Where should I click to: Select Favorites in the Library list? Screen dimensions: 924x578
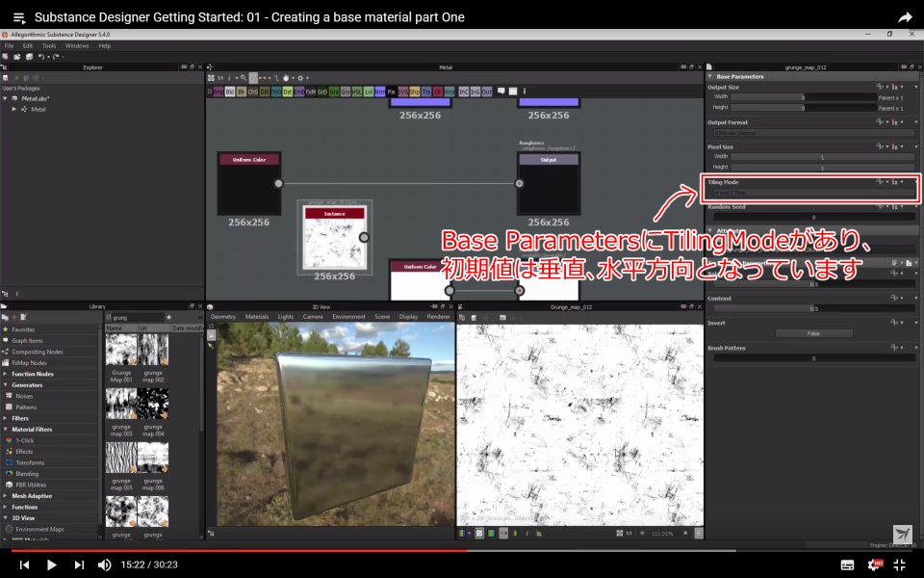point(23,329)
